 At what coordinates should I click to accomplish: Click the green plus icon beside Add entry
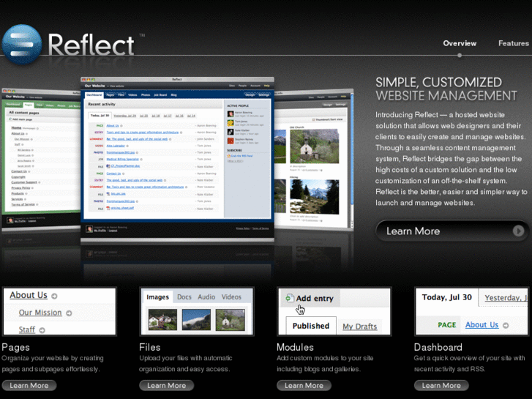click(289, 298)
